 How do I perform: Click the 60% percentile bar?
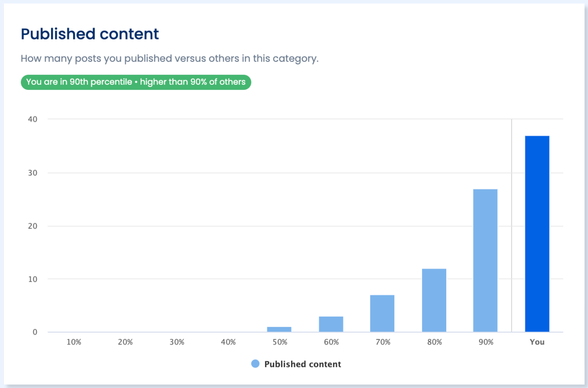pyautogui.click(x=331, y=324)
